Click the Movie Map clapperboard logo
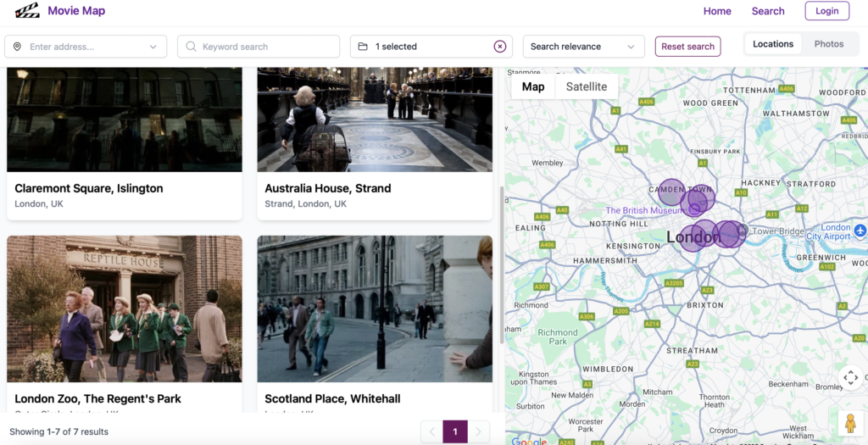 (x=27, y=11)
